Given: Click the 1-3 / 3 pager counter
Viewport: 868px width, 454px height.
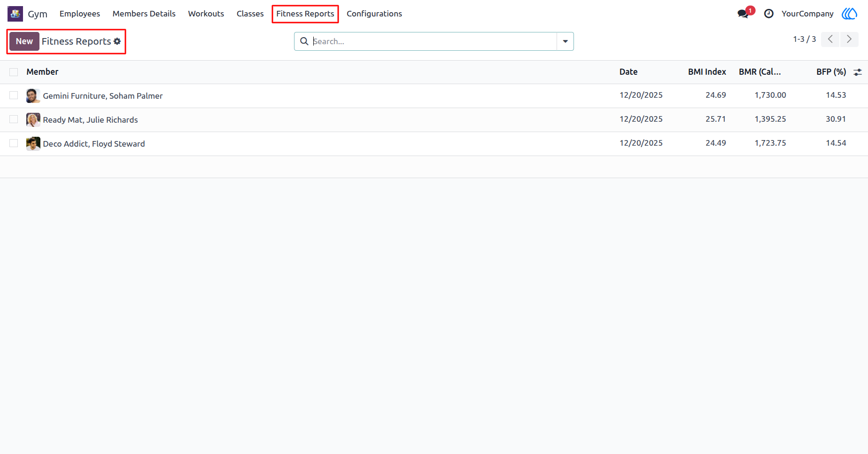Looking at the screenshot, I should pyautogui.click(x=805, y=39).
